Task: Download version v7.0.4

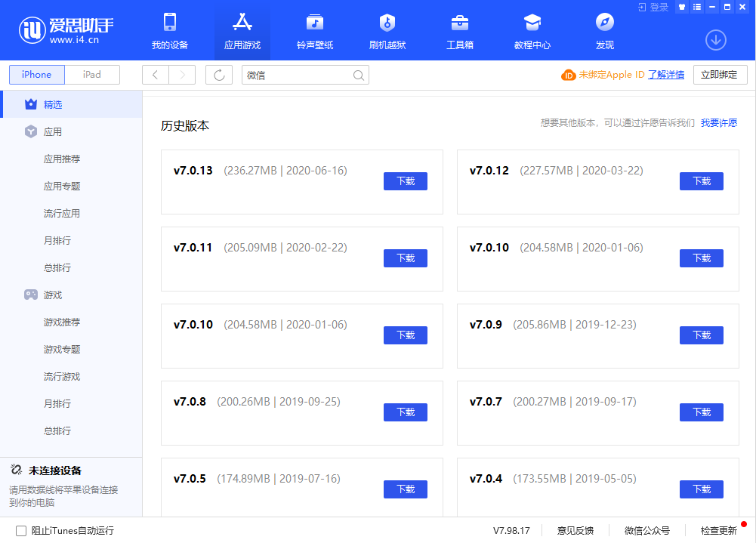Action: (702, 489)
